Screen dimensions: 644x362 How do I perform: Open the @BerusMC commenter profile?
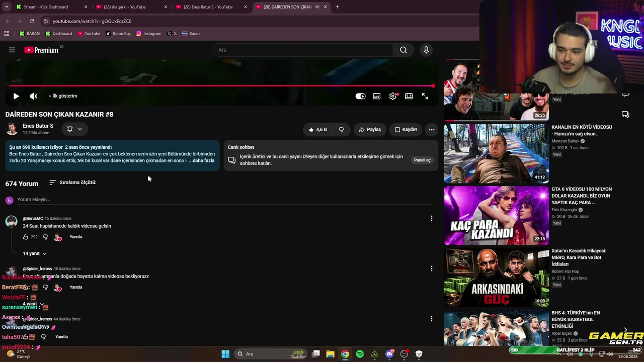pos(33,219)
